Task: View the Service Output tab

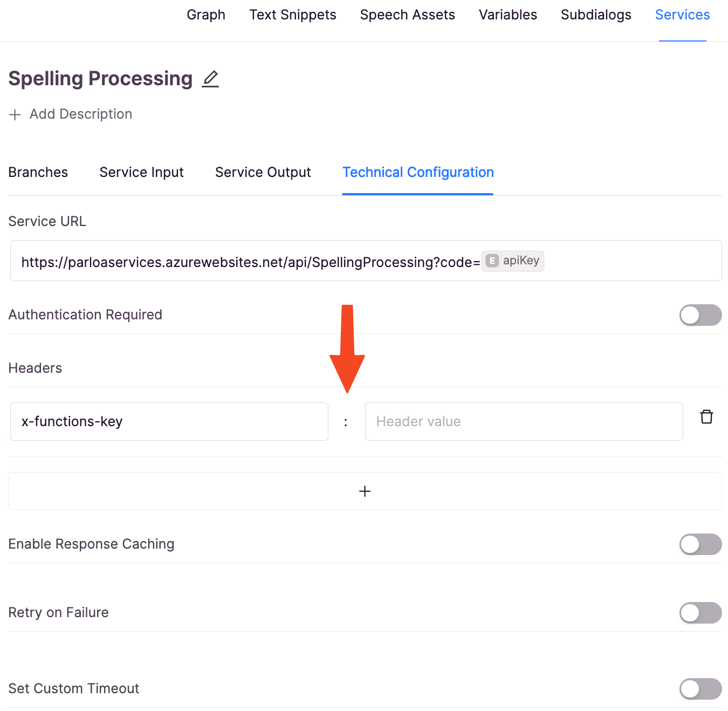Action: click(x=263, y=172)
